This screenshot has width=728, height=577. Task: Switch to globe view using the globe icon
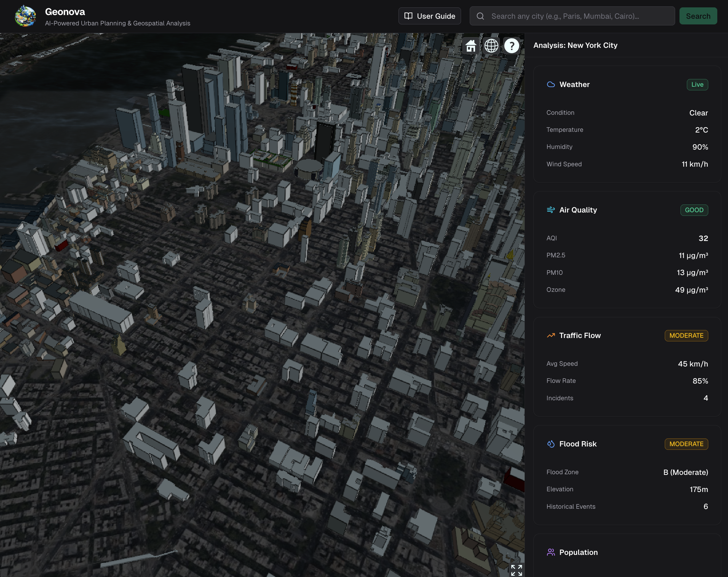tap(491, 46)
